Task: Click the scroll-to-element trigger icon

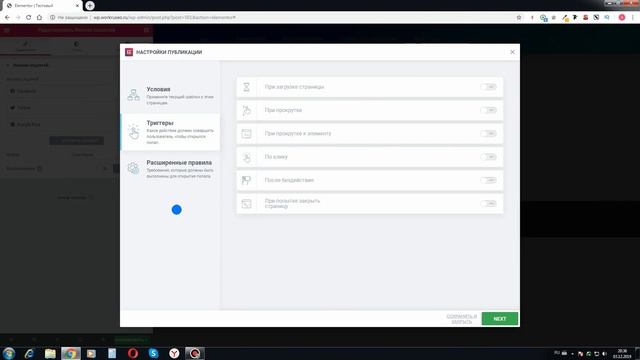Action: click(x=247, y=133)
